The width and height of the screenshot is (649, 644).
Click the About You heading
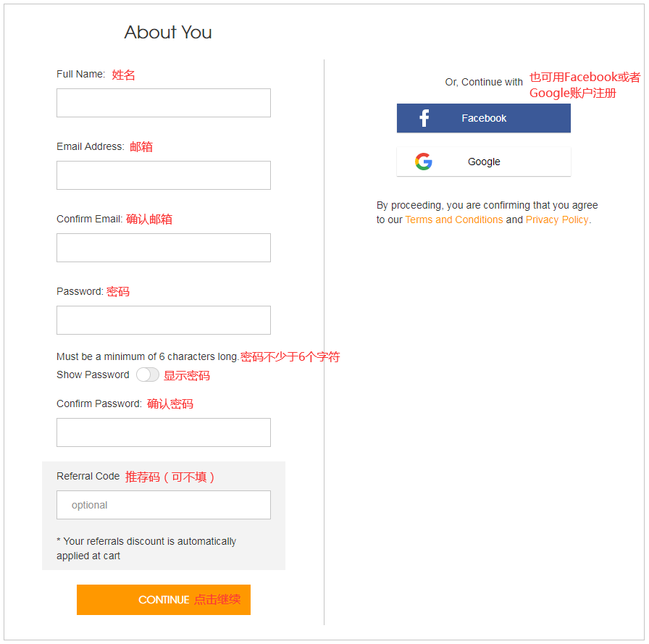coord(168,32)
